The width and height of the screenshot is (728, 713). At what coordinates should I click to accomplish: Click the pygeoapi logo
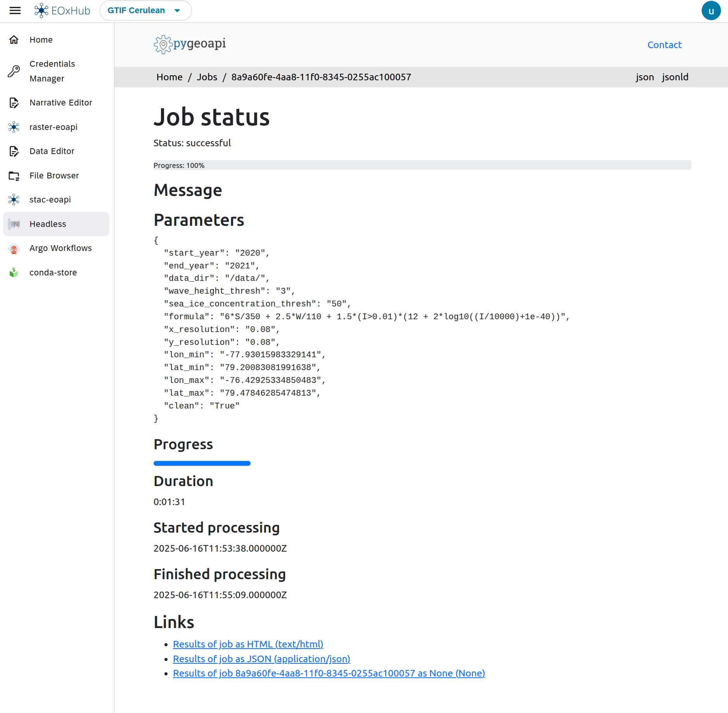(x=190, y=44)
